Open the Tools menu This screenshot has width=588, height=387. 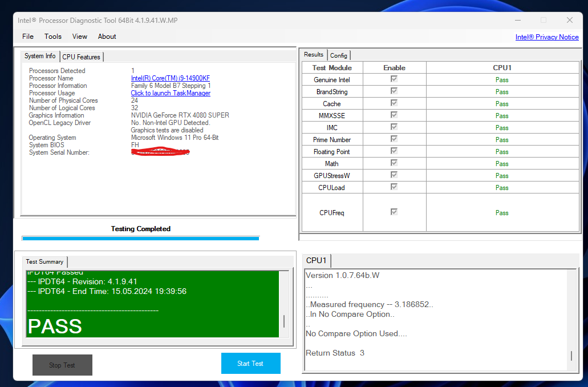coord(53,37)
